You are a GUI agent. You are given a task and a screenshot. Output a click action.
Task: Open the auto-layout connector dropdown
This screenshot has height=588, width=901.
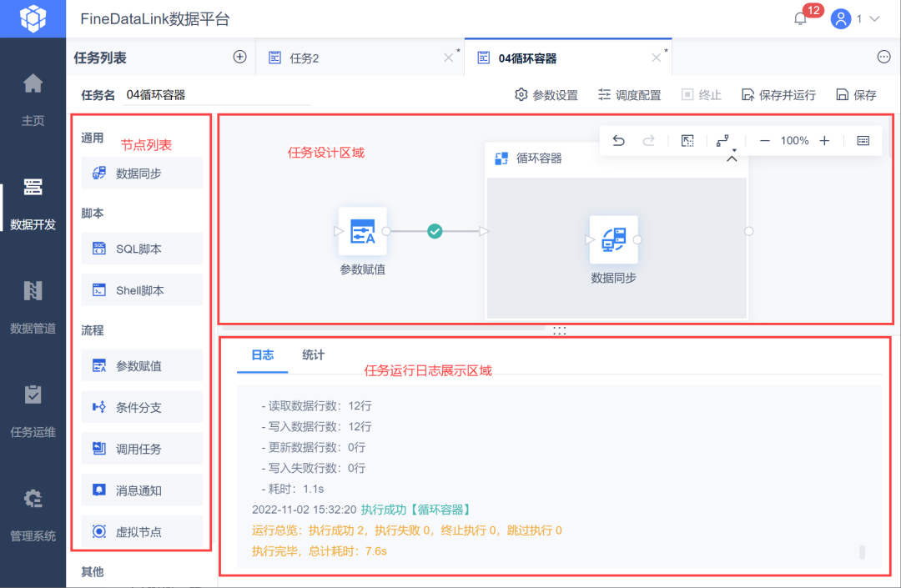point(725,141)
